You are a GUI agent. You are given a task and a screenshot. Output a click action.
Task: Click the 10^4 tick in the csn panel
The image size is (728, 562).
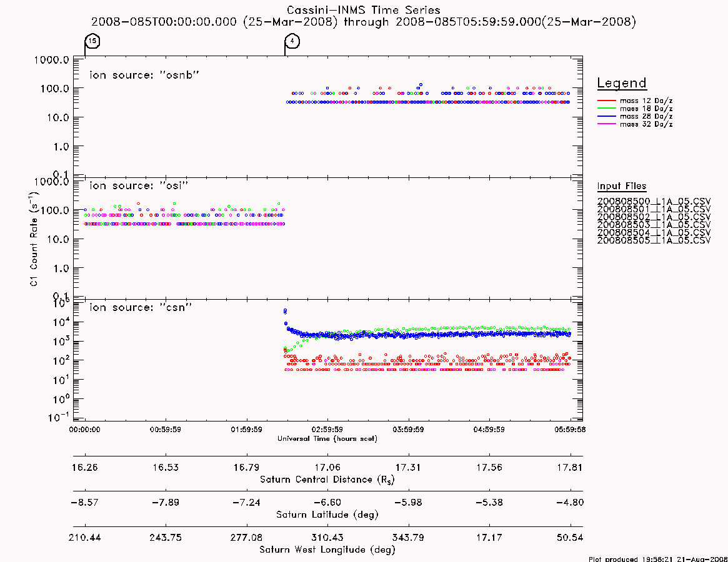tap(61, 322)
